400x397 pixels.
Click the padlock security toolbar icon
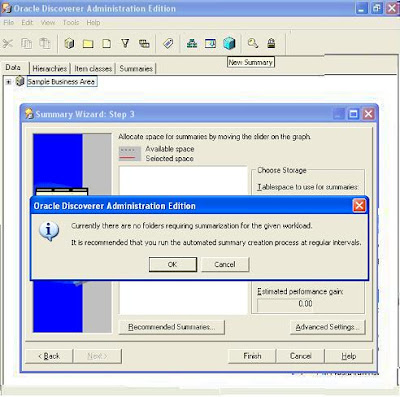coord(271,43)
